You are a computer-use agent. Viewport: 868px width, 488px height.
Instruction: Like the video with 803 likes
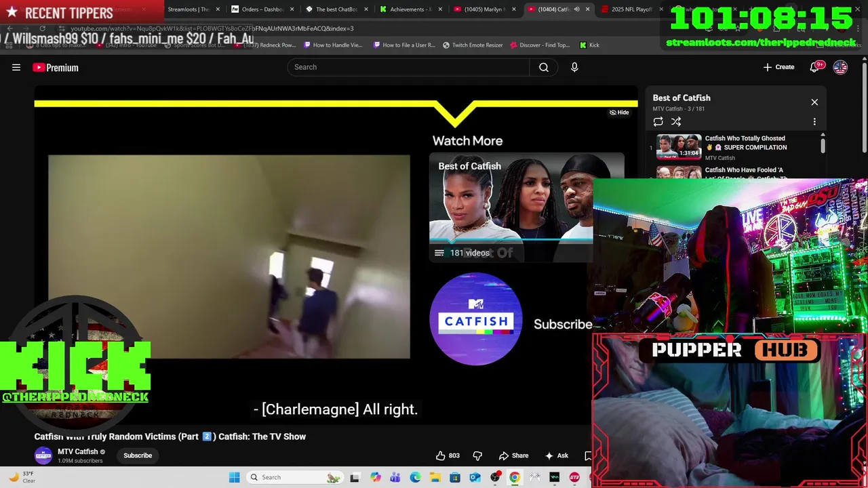[x=448, y=455]
